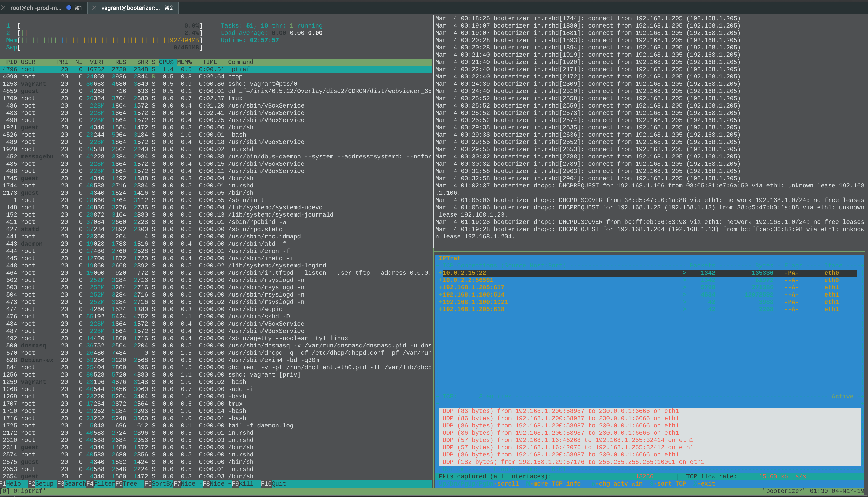
Task: Open htop F1 Help
Action: tap(11, 484)
